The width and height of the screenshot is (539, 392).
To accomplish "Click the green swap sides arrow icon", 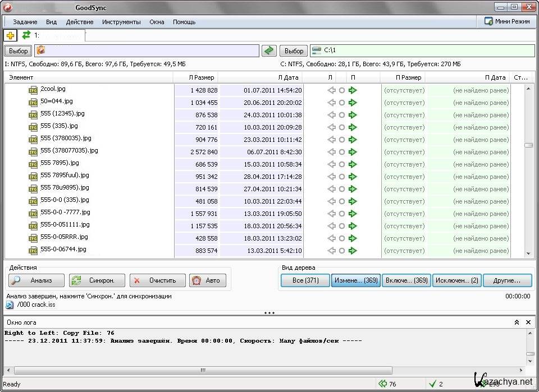I will pos(269,50).
